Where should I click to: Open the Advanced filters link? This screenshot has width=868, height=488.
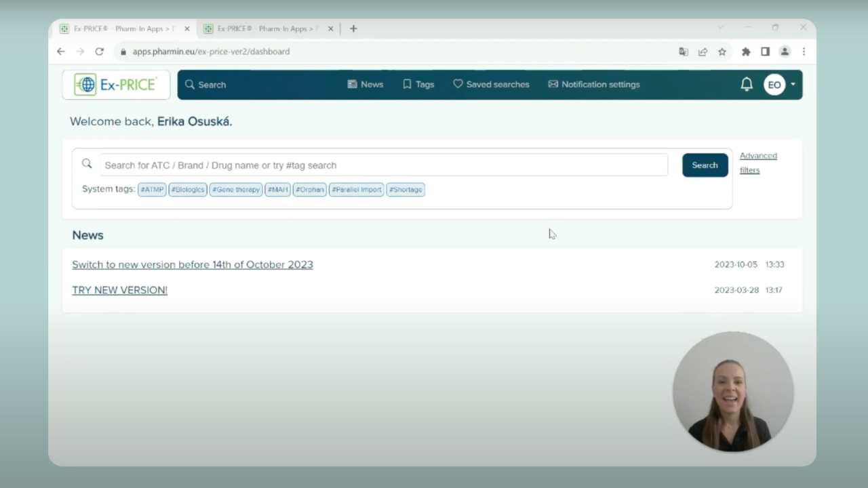click(x=757, y=163)
